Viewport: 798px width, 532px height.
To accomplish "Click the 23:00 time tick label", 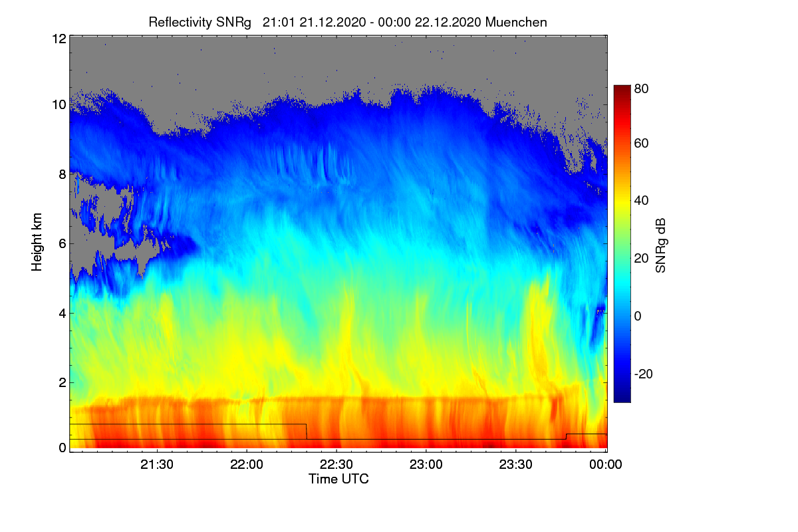I will [426, 465].
